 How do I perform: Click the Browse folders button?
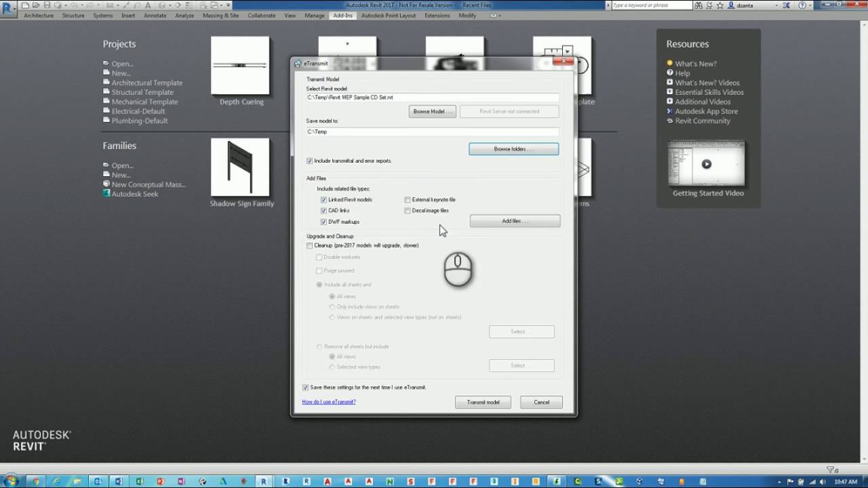coord(514,149)
